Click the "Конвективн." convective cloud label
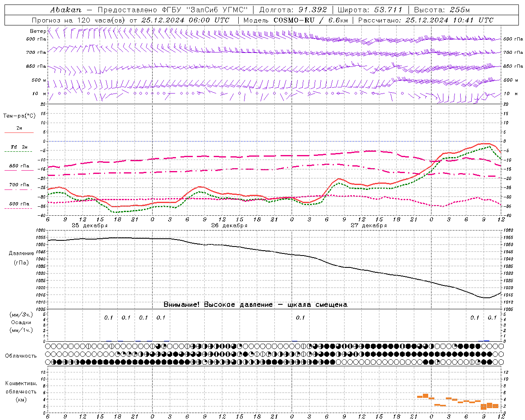This screenshot has width=525, height=420. pyautogui.click(x=21, y=383)
